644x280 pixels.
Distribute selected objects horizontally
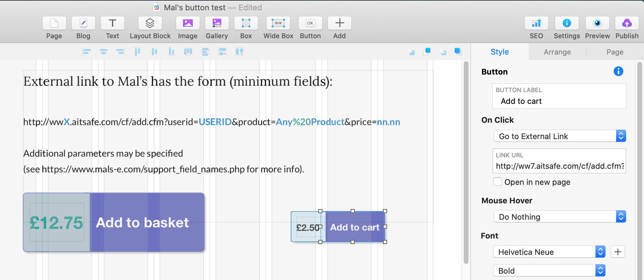(x=188, y=52)
